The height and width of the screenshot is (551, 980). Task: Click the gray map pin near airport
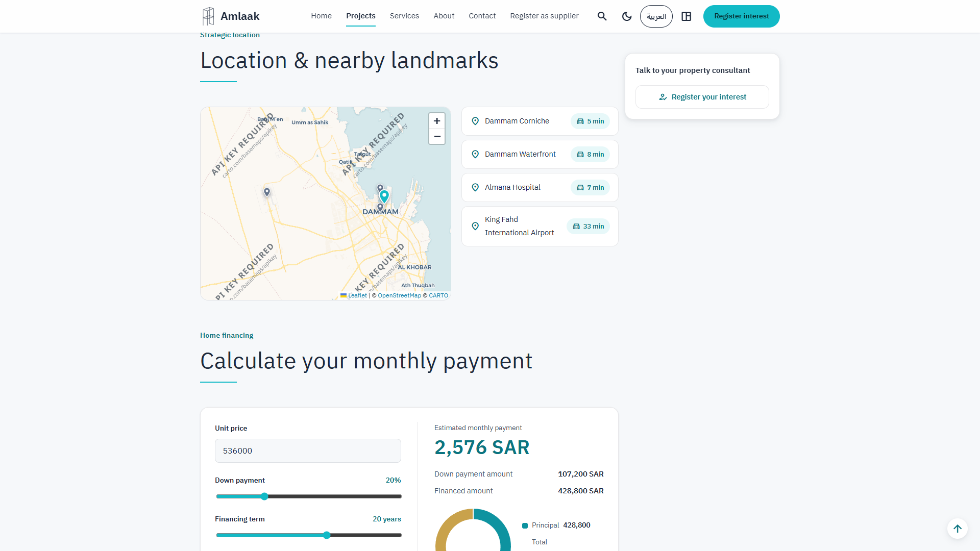pos(267,192)
